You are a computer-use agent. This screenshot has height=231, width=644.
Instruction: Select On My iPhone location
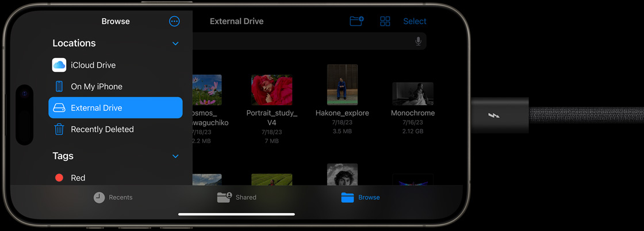96,86
